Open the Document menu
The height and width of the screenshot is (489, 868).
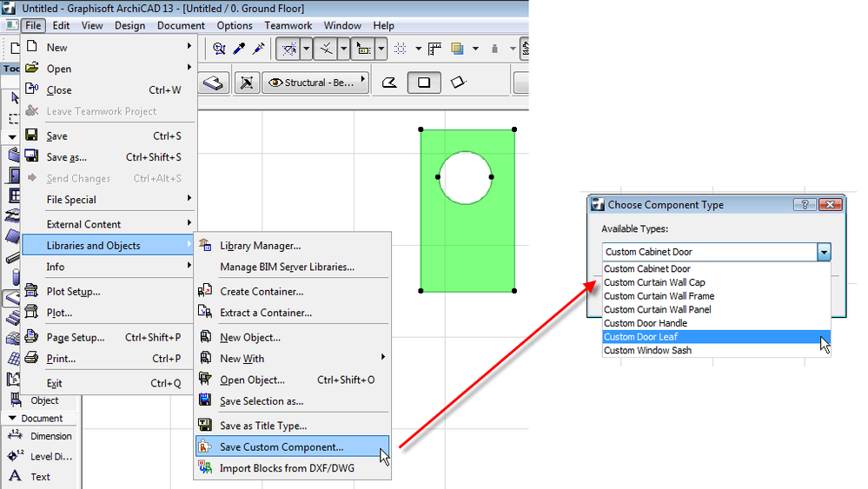click(x=181, y=25)
